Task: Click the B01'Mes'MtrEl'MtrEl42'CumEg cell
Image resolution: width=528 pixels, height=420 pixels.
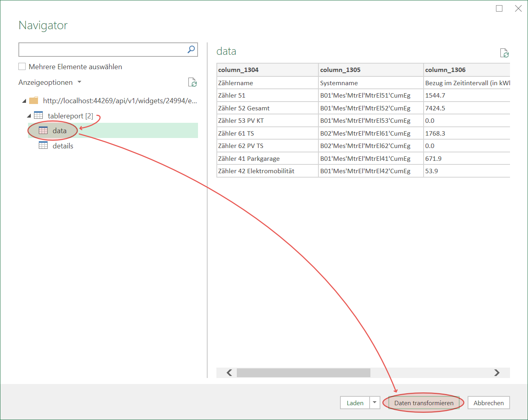Action: coord(371,171)
